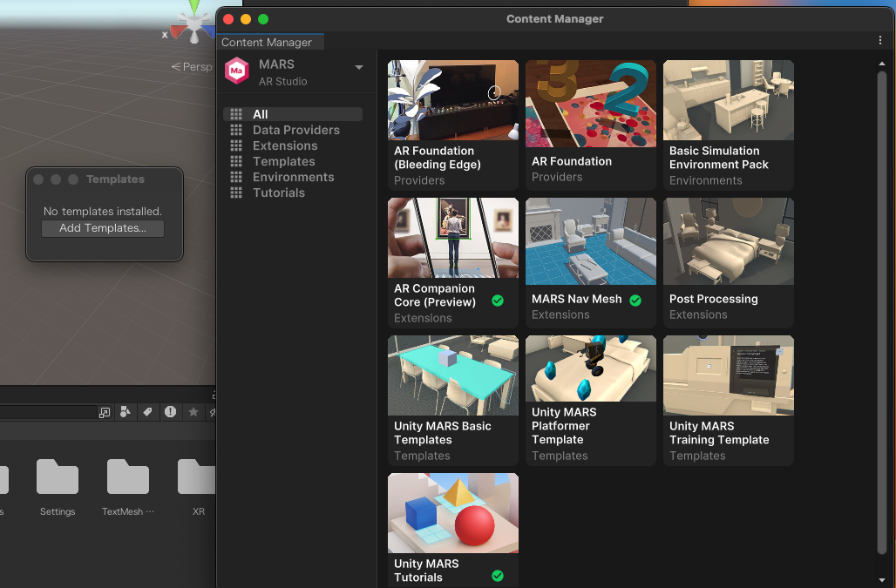This screenshot has height=588, width=896.
Task: Click installed checkmark on AR Companion Core
Action: point(498,301)
